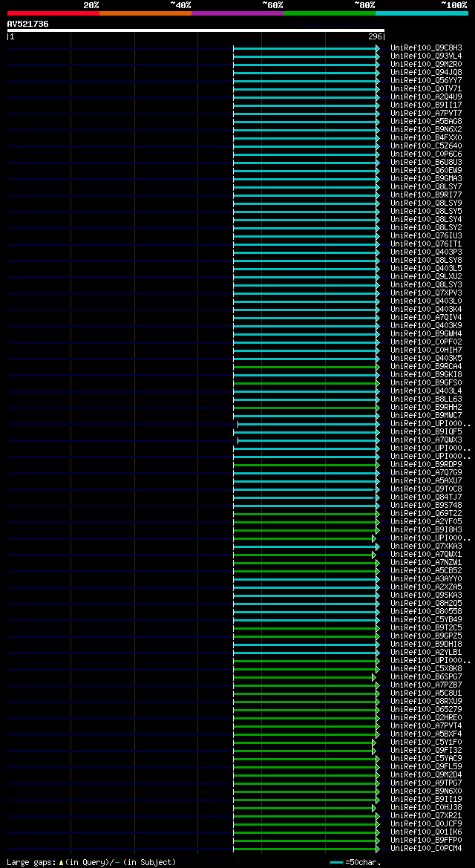
Task: Select the UniRef100_B4FXX0 label
Action: tap(426, 138)
